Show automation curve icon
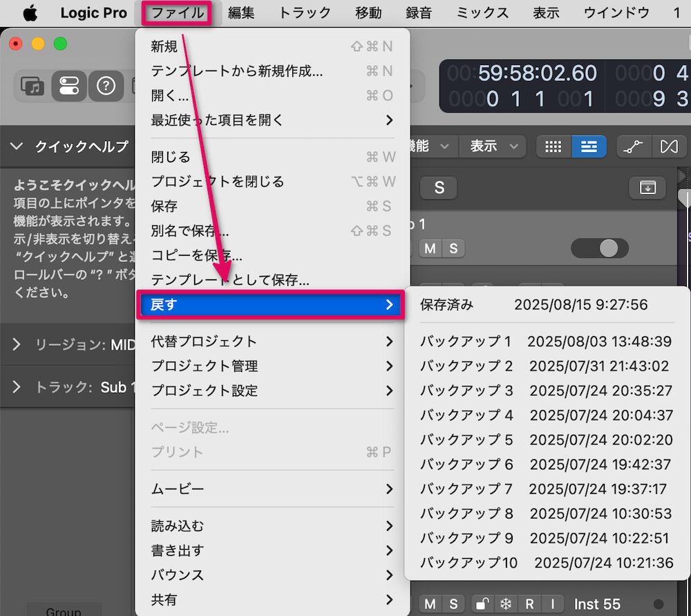 click(633, 147)
